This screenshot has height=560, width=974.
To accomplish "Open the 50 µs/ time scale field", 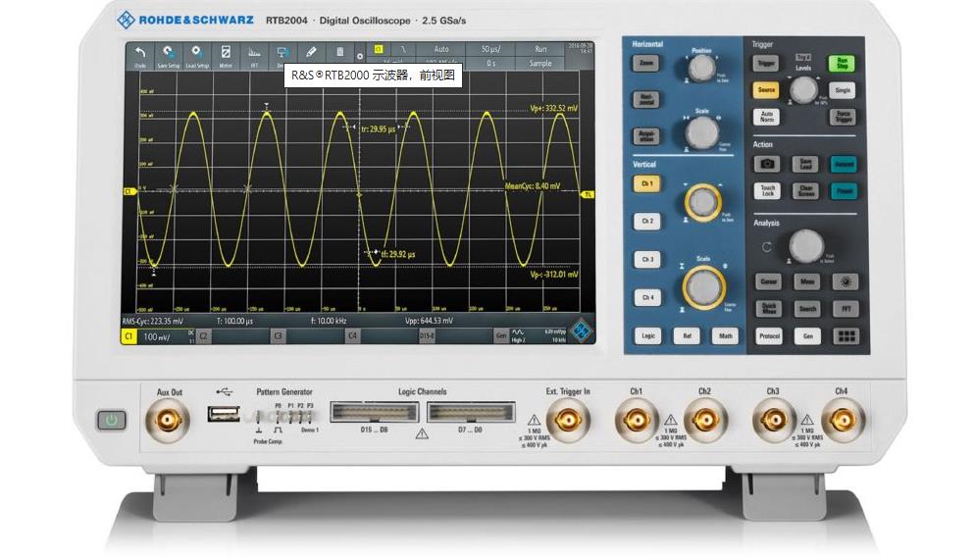I will pos(490,49).
